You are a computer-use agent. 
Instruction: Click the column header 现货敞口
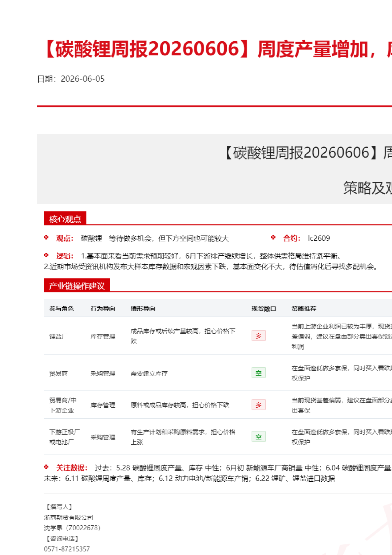pyautogui.click(x=264, y=309)
